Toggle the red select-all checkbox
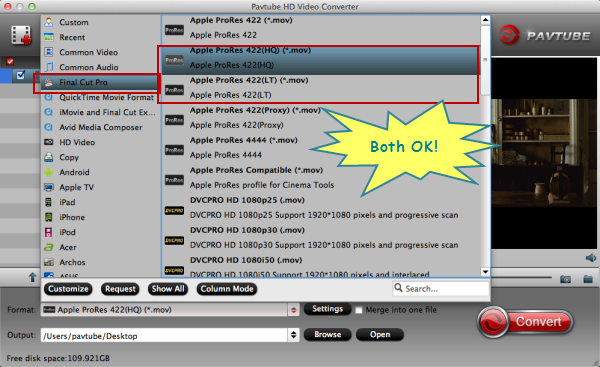Viewport: 600px width, 367px height. click(10, 61)
